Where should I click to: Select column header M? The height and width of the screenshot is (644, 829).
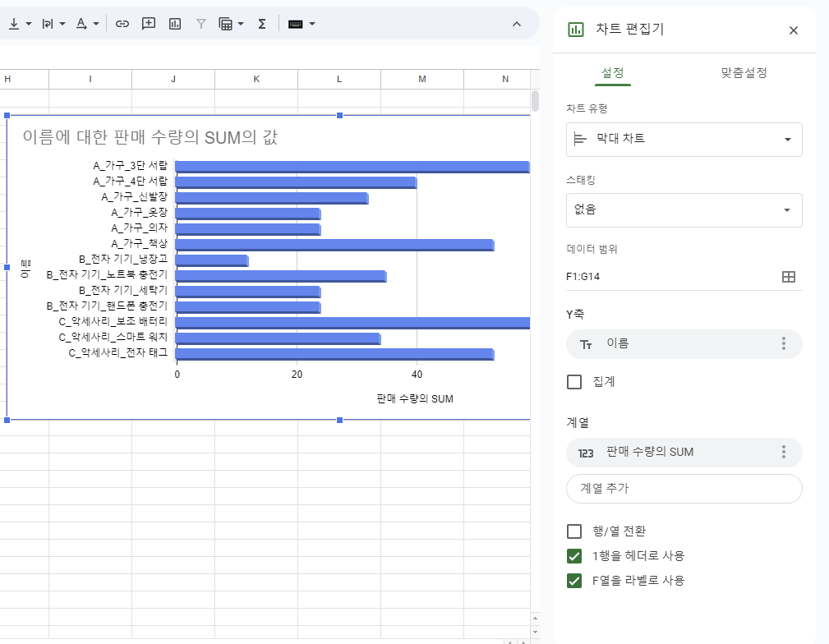(422, 80)
